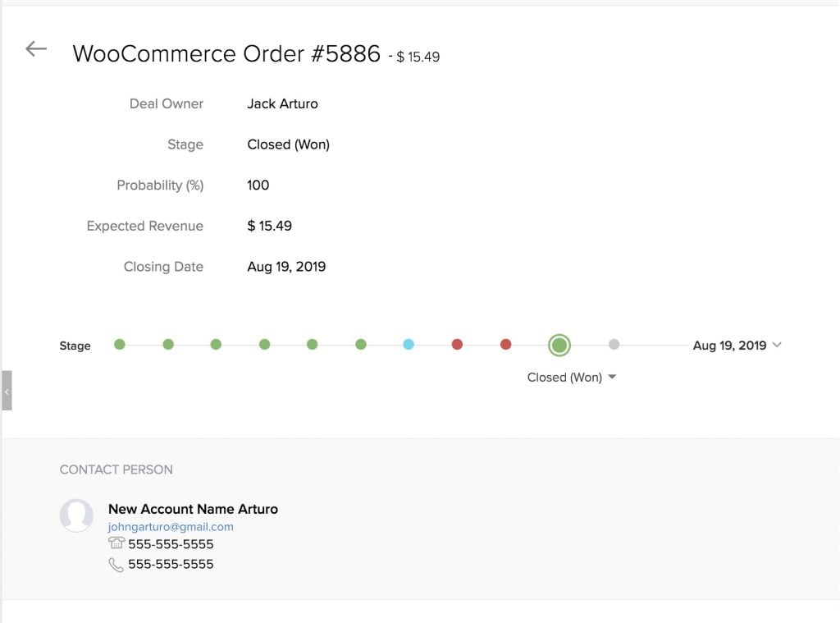The image size is (840, 623).
Task: Click the Closed (Won) stage field value
Action: (288, 144)
